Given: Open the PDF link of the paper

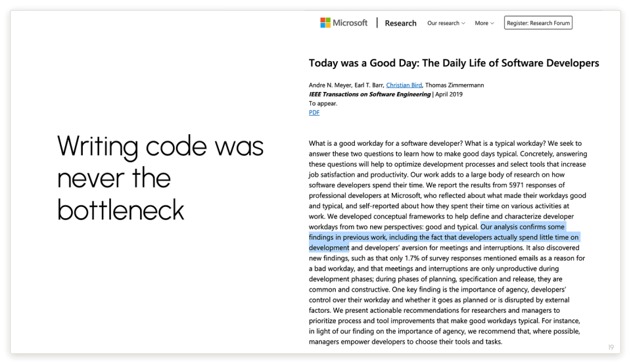Looking at the screenshot, I should click(x=314, y=112).
